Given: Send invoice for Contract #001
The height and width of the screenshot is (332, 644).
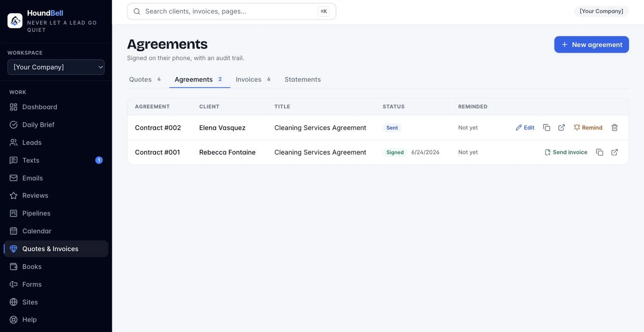Looking at the screenshot, I should [566, 152].
